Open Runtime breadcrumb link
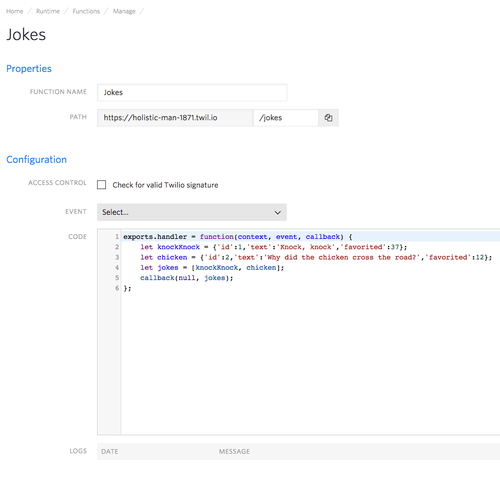The height and width of the screenshot is (482, 500). pos(48,11)
